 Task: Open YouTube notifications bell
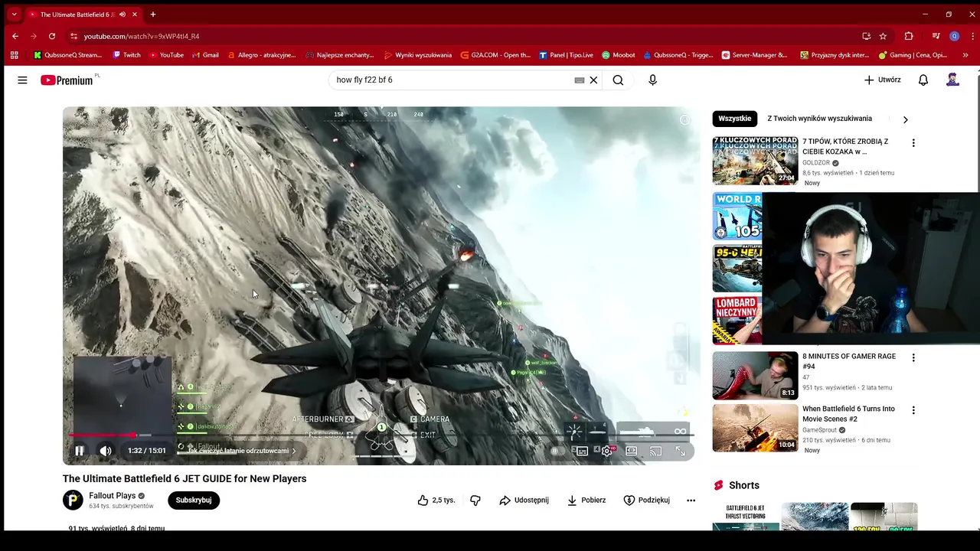tap(923, 80)
